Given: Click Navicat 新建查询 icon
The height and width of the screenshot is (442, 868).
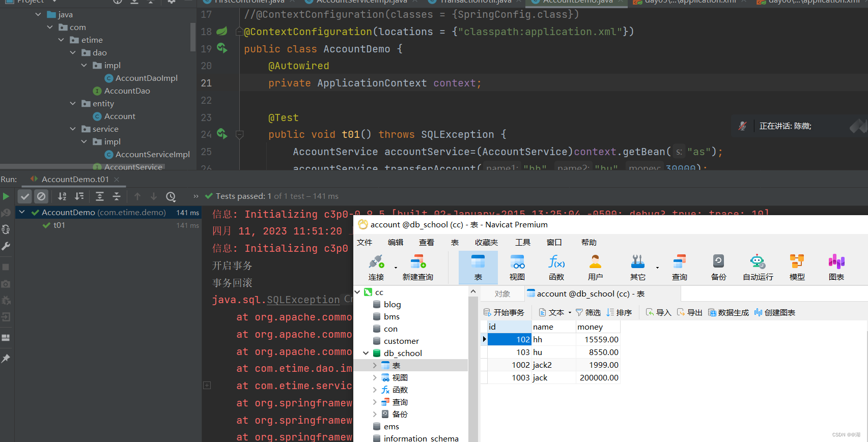Looking at the screenshot, I should click(418, 268).
